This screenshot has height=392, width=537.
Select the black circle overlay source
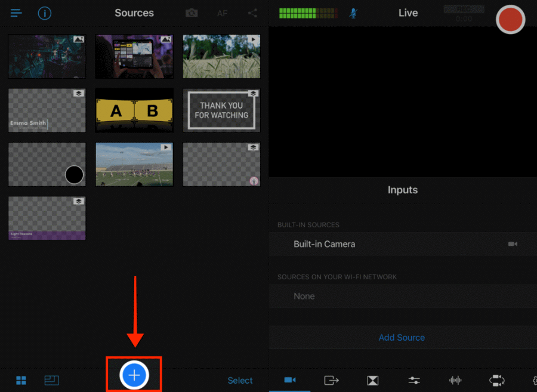(47, 164)
